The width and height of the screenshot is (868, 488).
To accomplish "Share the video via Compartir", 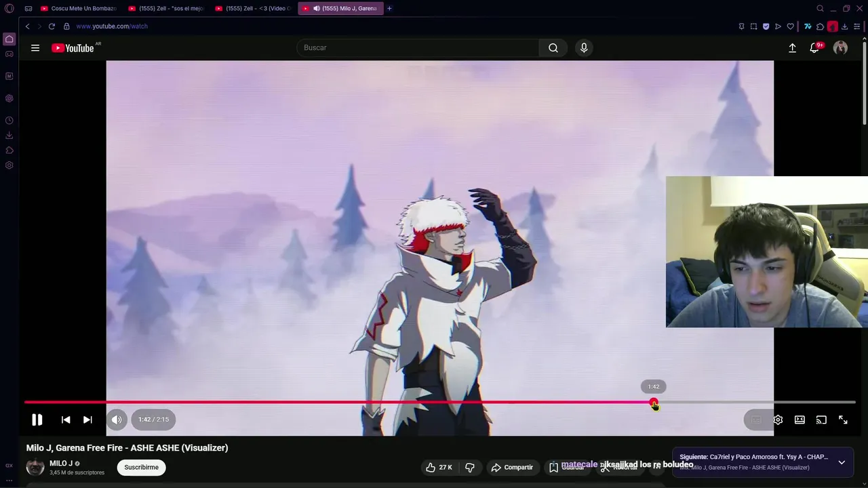I will [x=512, y=467].
